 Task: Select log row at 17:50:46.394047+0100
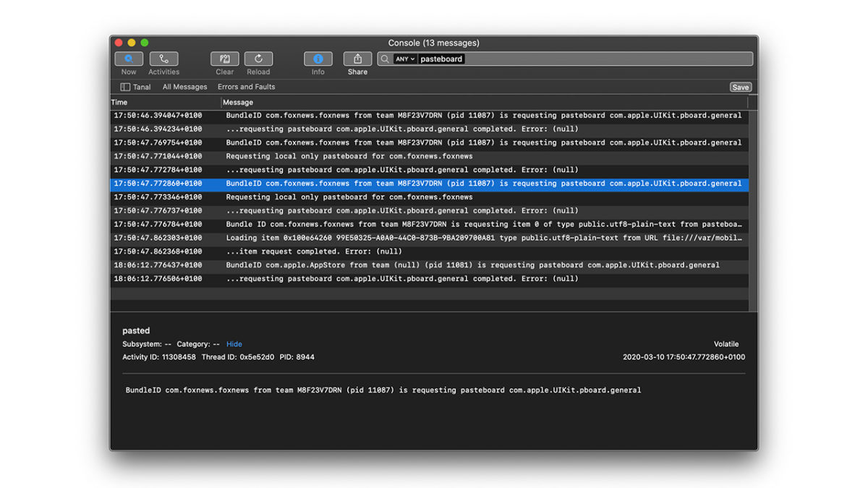[430, 116]
